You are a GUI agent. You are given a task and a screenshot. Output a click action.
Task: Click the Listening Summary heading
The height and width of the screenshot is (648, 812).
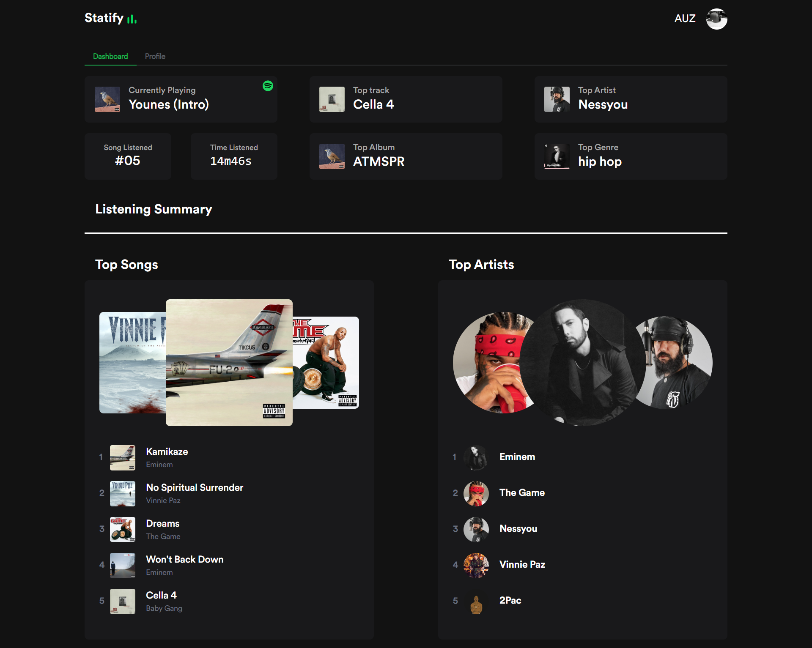154,209
